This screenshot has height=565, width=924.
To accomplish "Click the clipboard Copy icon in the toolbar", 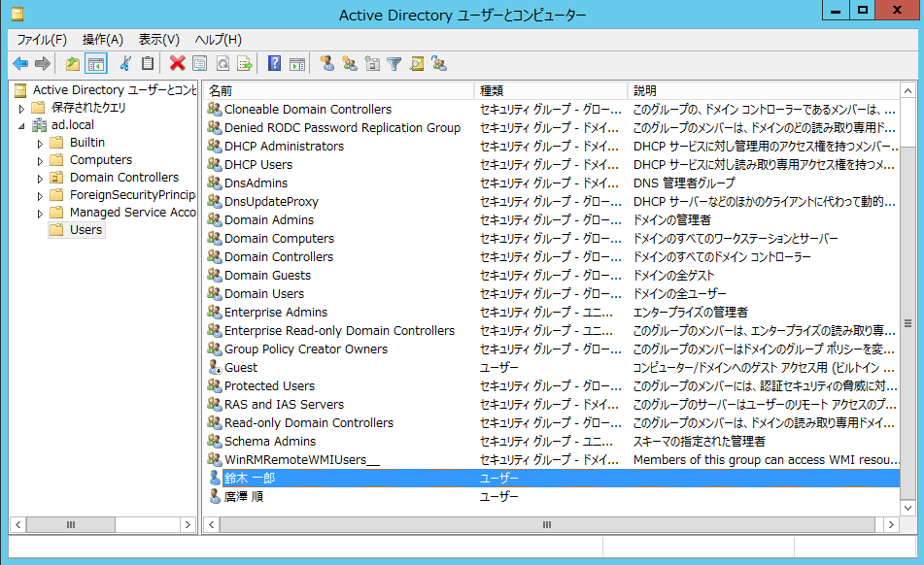I will click(148, 63).
